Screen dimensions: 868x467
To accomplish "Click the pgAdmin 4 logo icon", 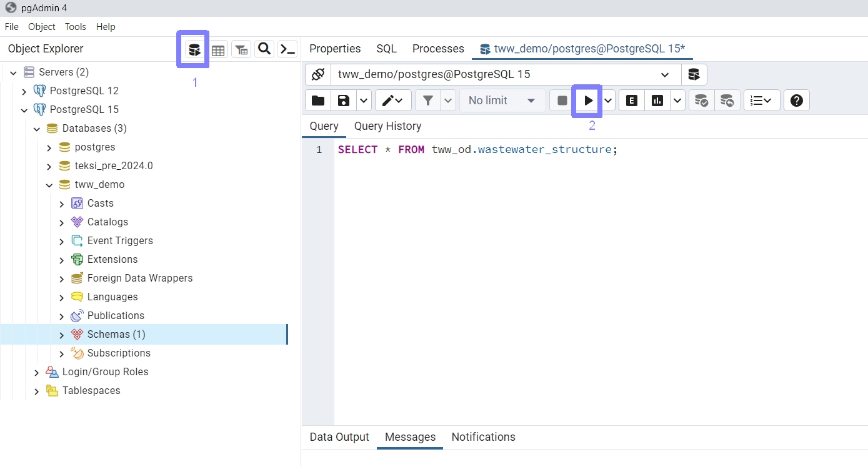I will [x=10, y=8].
